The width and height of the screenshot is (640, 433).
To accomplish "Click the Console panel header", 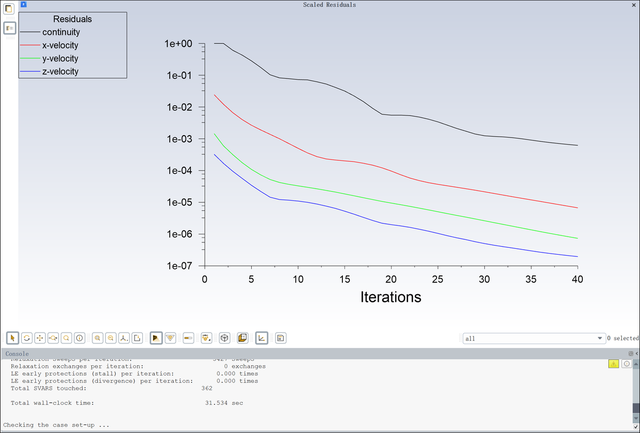I will point(320,353).
